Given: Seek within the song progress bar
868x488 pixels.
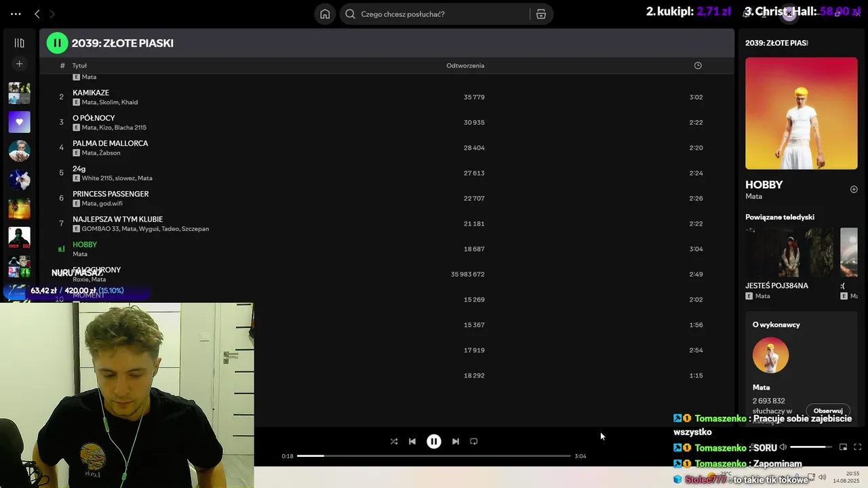Looking at the screenshot, I should [x=434, y=456].
